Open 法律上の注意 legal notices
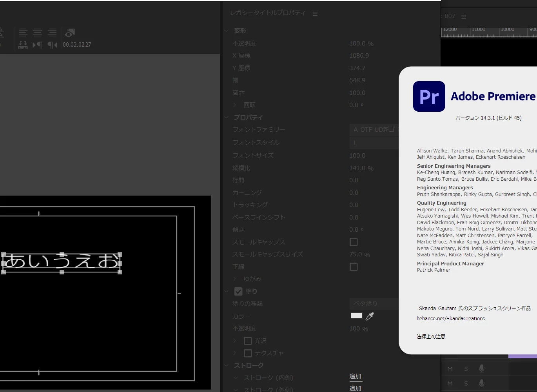 click(431, 337)
